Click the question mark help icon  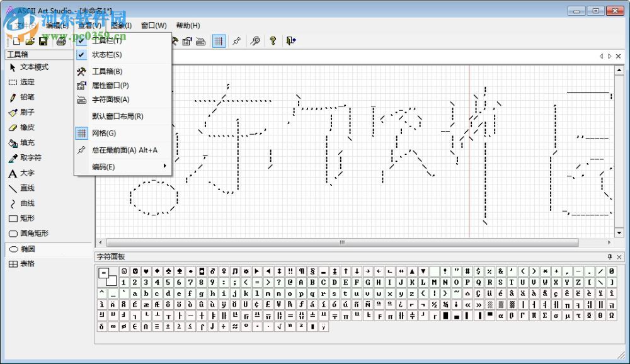[x=273, y=41]
